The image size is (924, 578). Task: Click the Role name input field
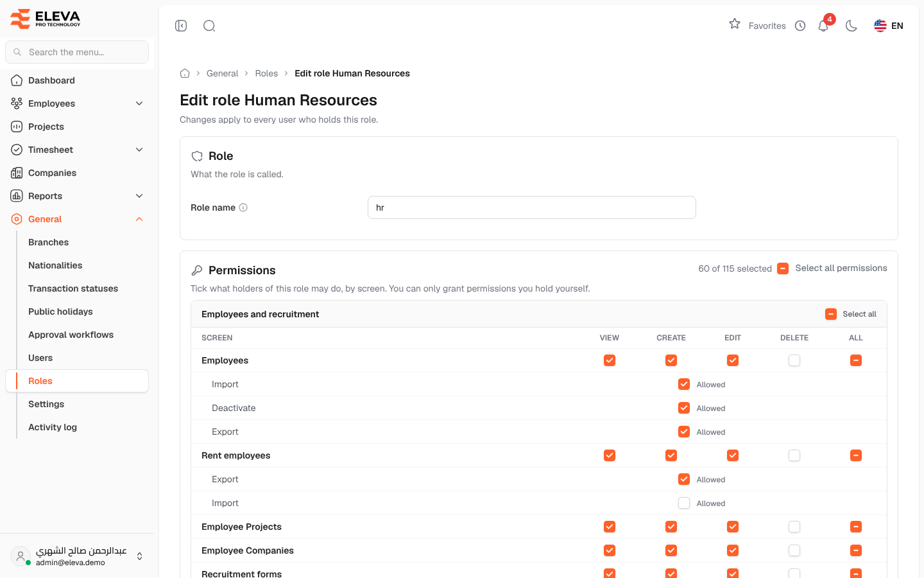[532, 207]
